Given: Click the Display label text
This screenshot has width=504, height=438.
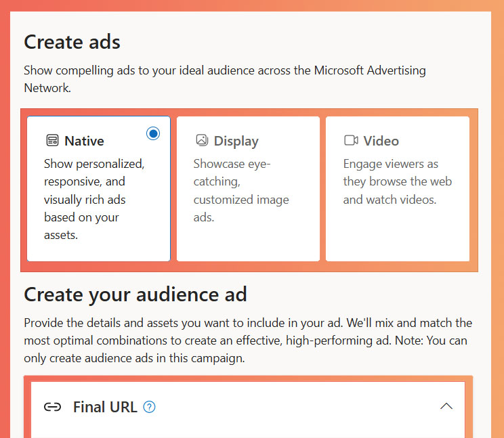Looking at the screenshot, I should click(236, 141).
